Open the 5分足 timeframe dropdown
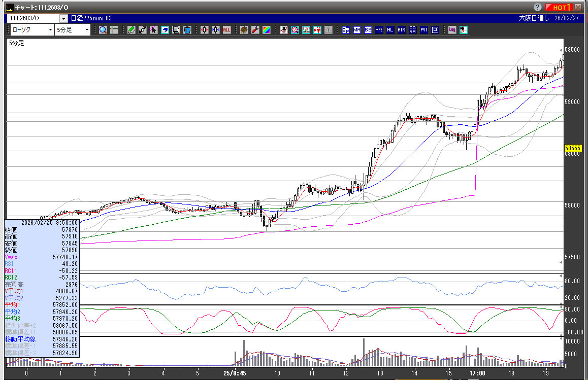This screenshot has height=380, width=588. 87,30
